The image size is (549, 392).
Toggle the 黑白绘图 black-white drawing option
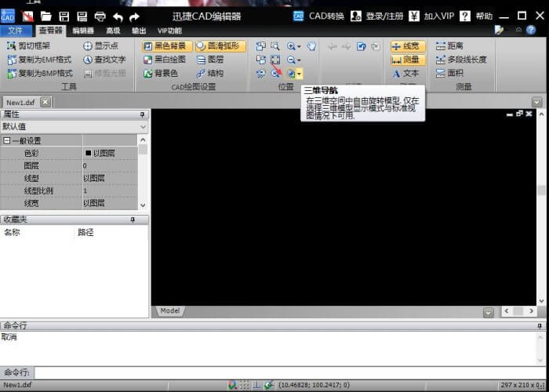point(165,60)
